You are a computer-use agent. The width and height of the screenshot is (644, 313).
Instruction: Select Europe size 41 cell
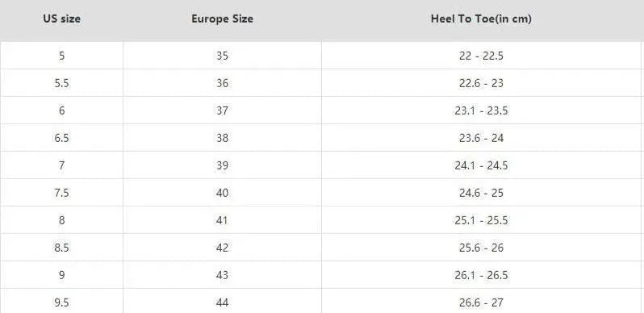[222, 220]
